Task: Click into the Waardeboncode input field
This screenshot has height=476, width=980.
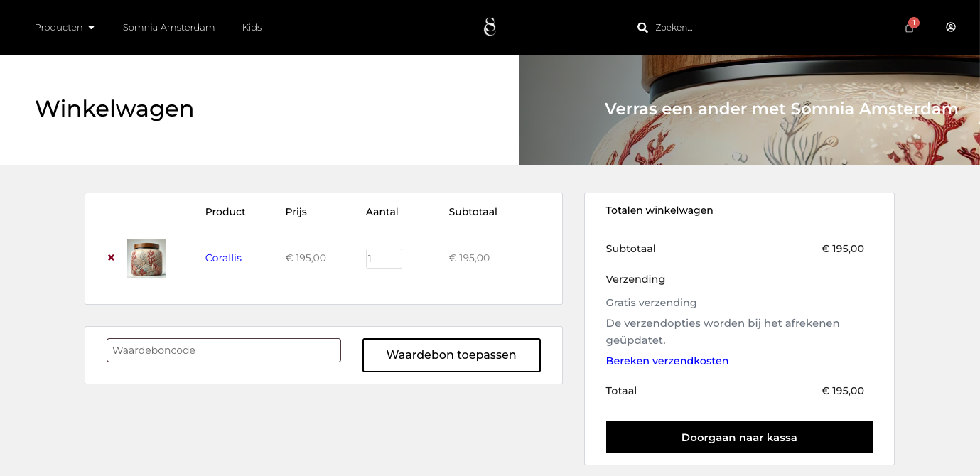Action: tap(224, 350)
